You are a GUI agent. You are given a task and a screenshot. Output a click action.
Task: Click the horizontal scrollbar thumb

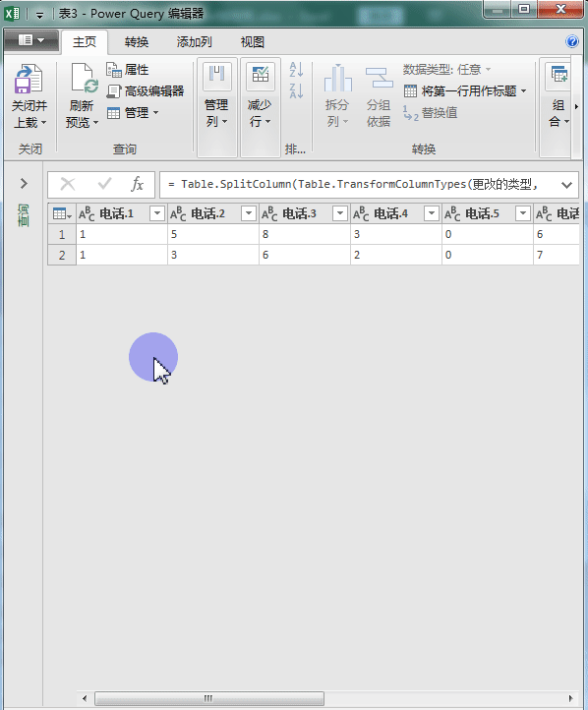(209, 698)
